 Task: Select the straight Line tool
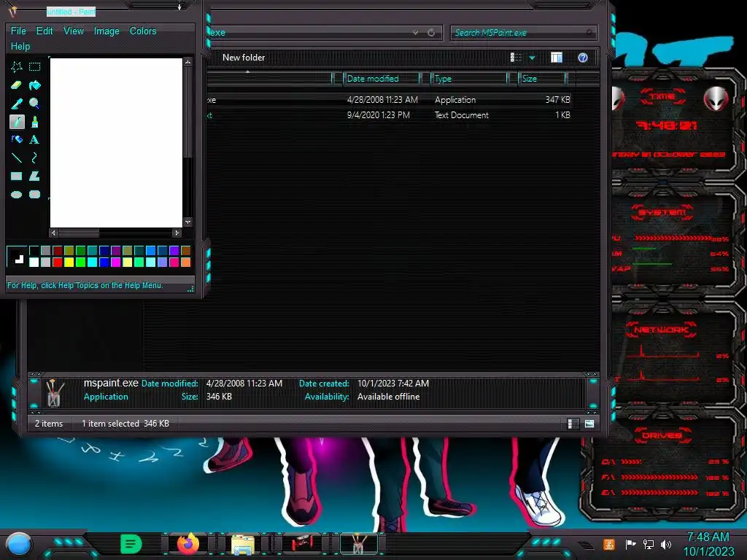tap(17, 157)
